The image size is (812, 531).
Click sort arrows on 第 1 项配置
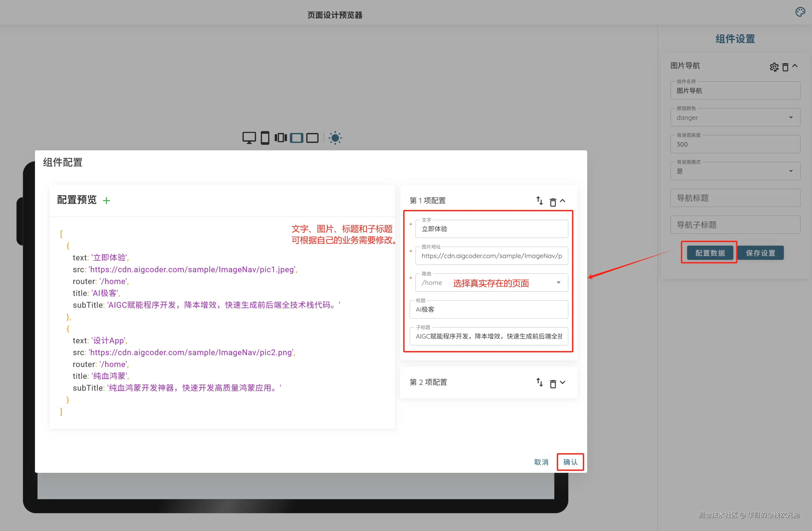(539, 201)
